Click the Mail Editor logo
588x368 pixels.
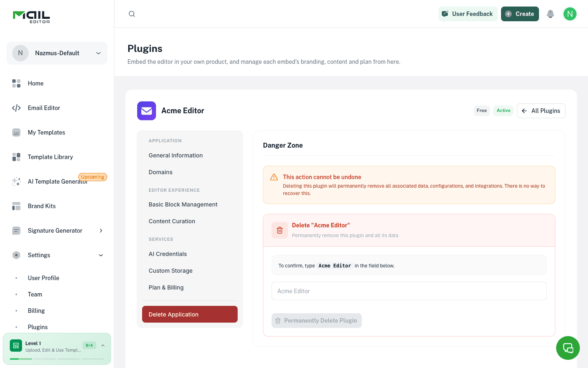click(x=31, y=17)
